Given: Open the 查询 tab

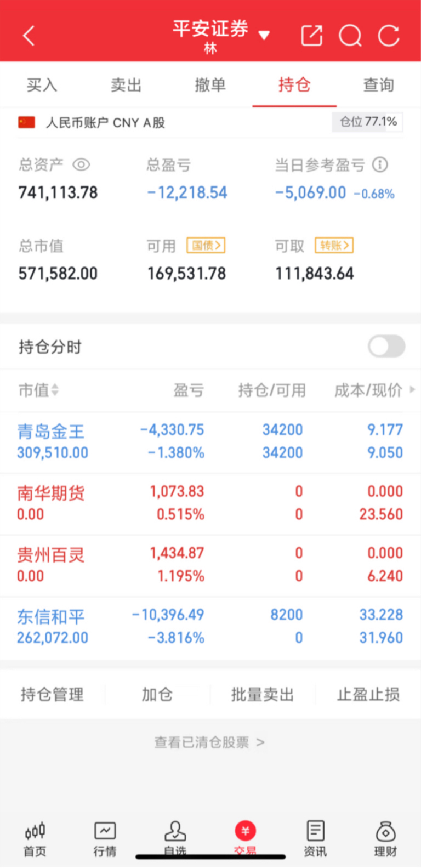Looking at the screenshot, I should point(378,85).
